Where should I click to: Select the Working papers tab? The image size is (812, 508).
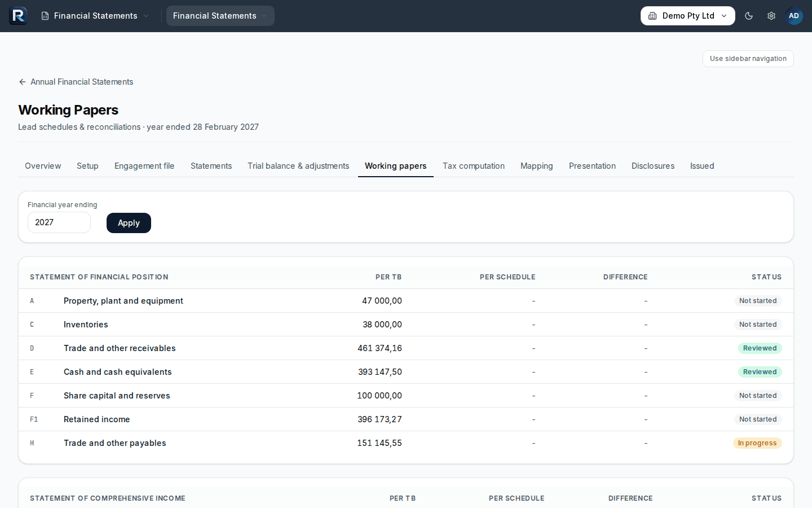tap(396, 166)
